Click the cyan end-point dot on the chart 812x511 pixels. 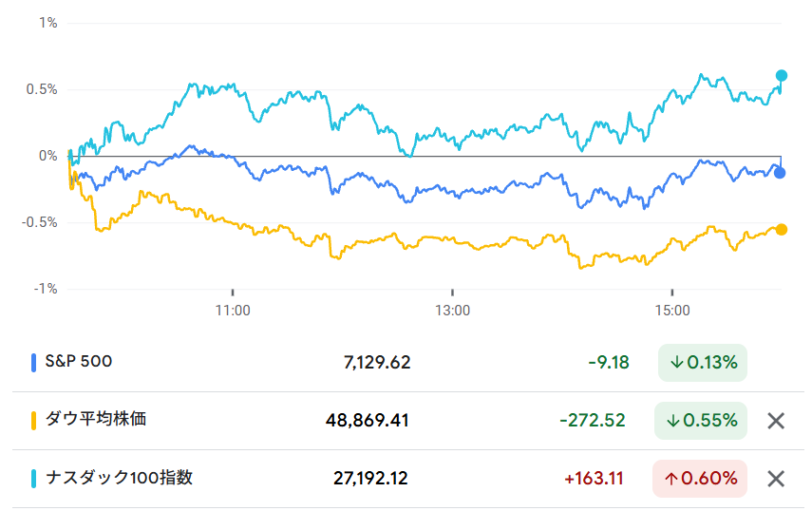[782, 75]
